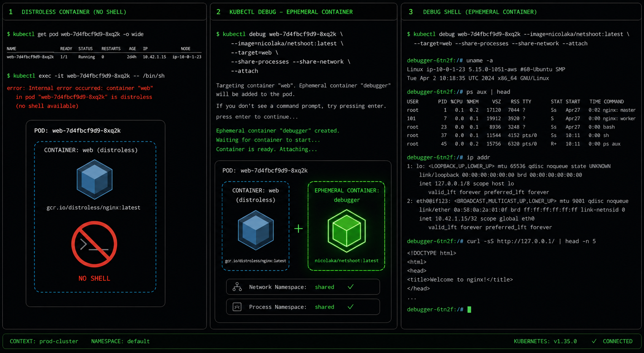The height and width of the screenshot is (353, 644).
Task: Click the red '(no shell available)' line
Action: pyautogui.click(x=47, y=106)
